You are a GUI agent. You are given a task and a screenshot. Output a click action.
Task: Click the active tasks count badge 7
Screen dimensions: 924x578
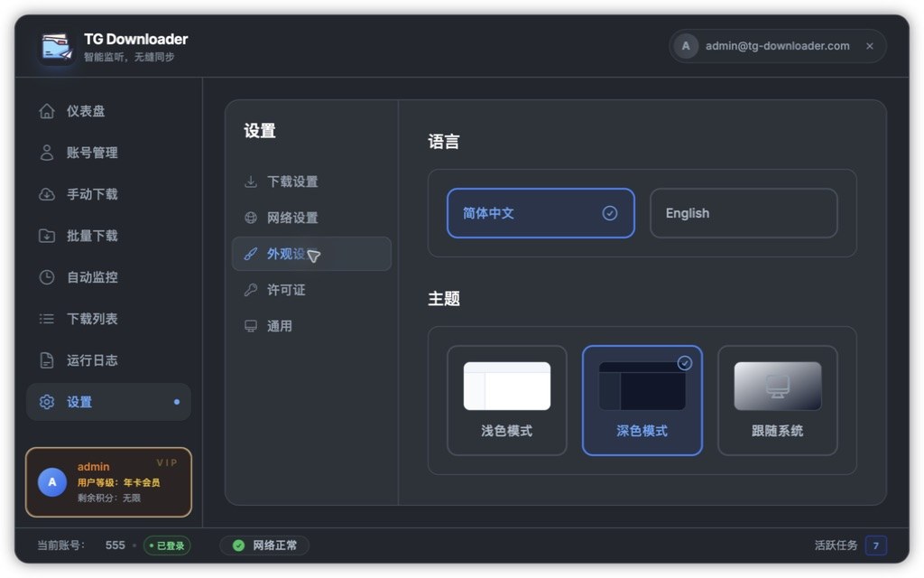pyautogui.click(x=875, y=545)
